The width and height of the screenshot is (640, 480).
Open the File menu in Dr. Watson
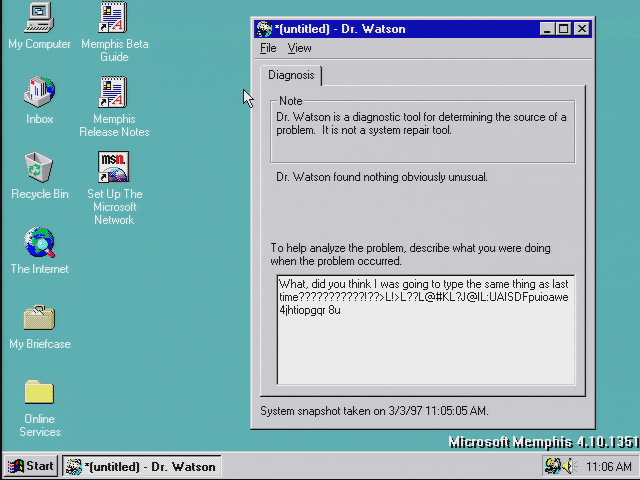[268, 48]
